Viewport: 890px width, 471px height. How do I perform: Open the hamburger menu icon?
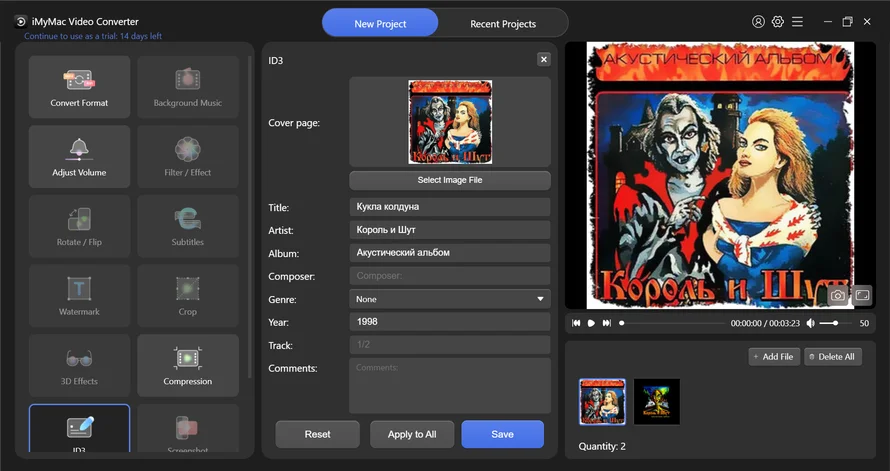(x=797, y=22)
